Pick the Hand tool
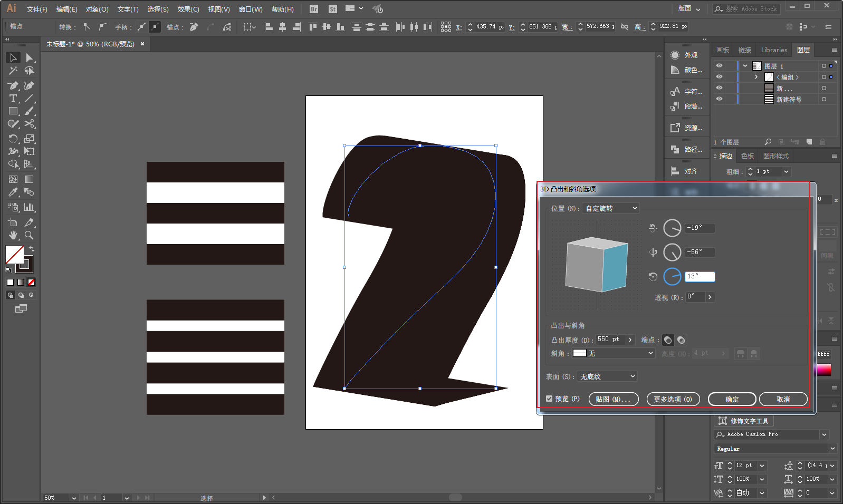The height and width of the screenshot is (504, 843). click(x=13, y=236)
